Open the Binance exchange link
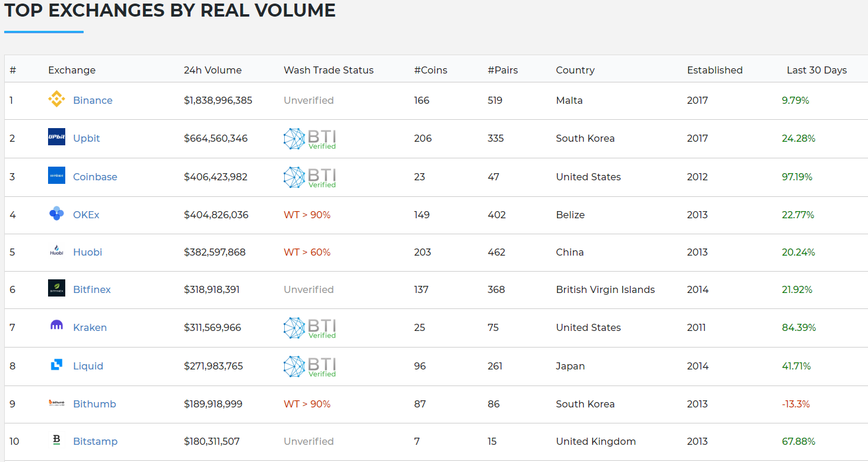The image size is (868, 462). coord(93,100)
